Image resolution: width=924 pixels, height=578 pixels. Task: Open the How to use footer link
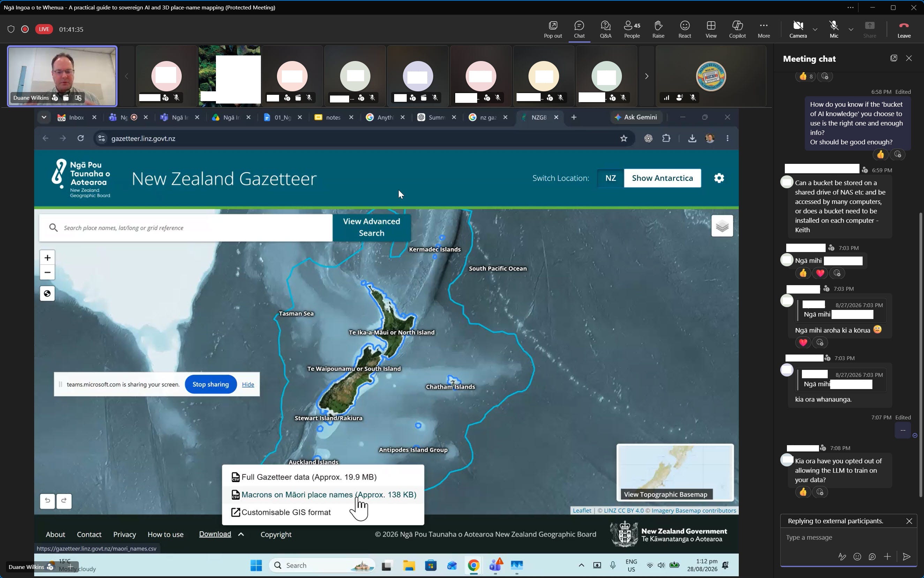click(165, 534)
